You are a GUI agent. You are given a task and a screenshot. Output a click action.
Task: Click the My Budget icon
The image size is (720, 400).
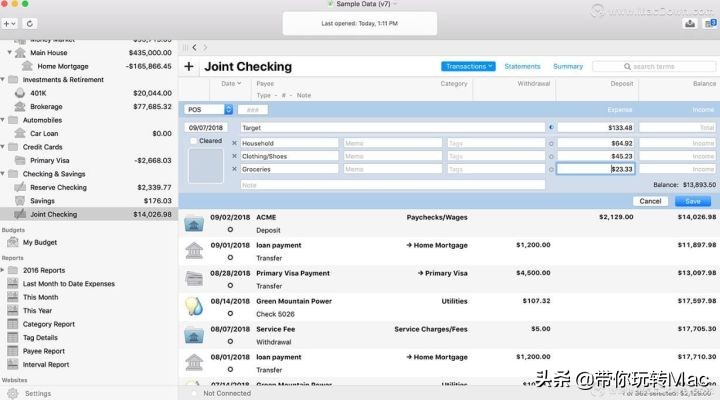coord(13,242)
